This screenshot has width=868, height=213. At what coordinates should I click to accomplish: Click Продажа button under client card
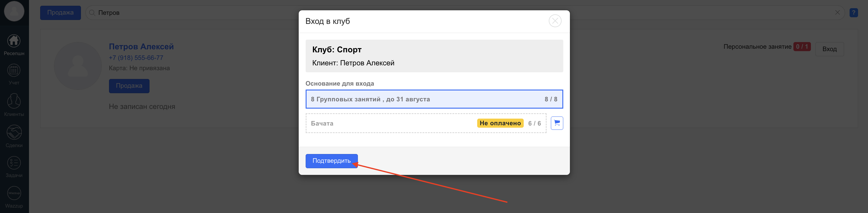[x=129, y=86]
